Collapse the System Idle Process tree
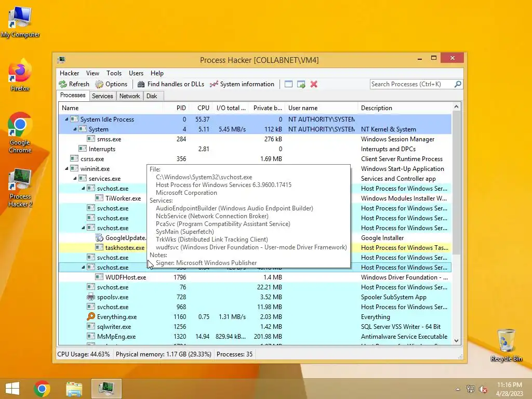The width and height of the screenshot is (532, 399). point(66,119)
